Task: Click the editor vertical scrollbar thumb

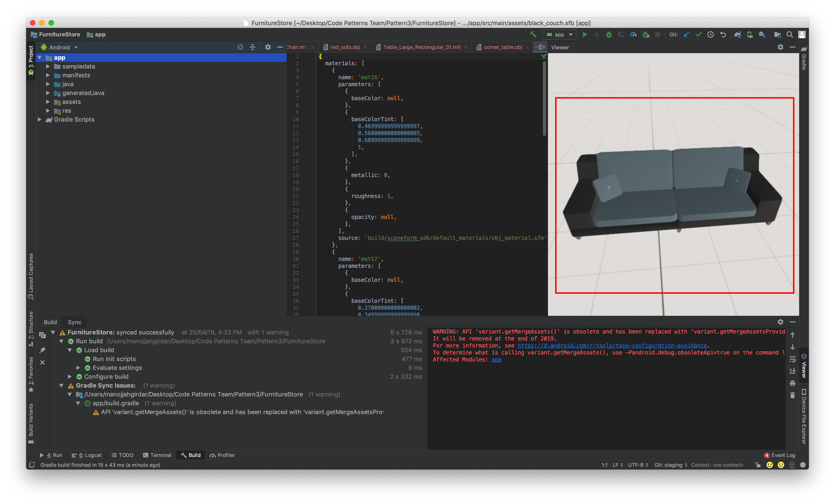Action: pos(544,98)
